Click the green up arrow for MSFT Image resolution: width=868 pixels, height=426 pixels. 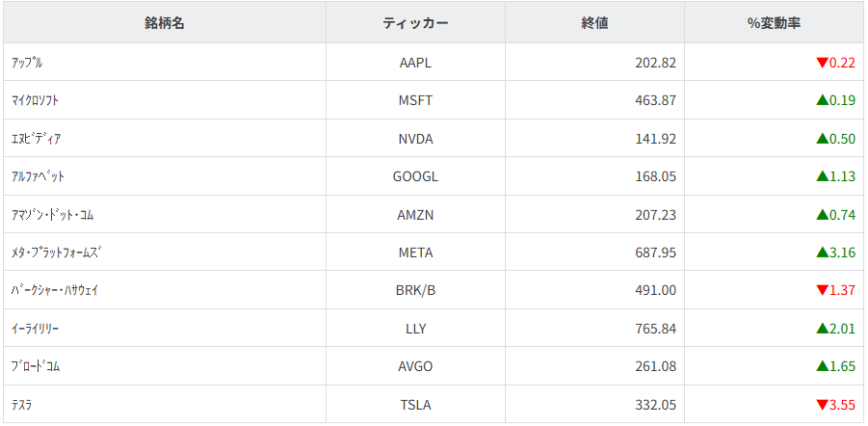pyautogui.click(x=822, y=100)
